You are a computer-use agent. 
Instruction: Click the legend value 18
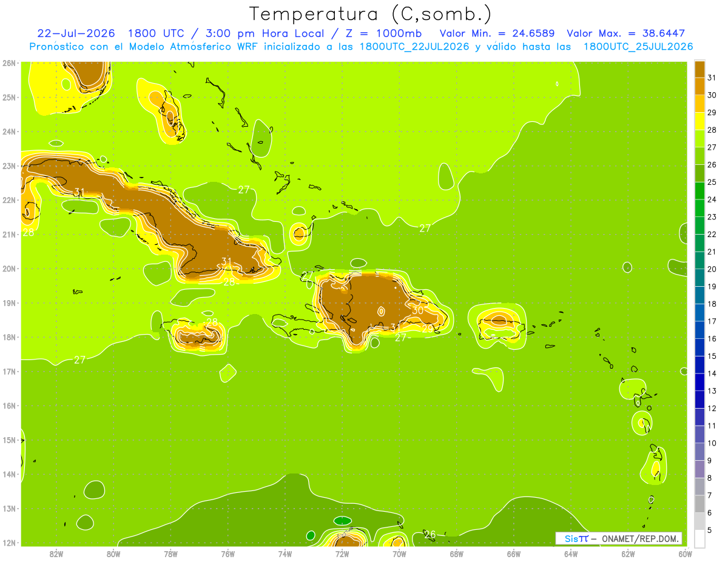pyautogui.click(x=712, y=304)
